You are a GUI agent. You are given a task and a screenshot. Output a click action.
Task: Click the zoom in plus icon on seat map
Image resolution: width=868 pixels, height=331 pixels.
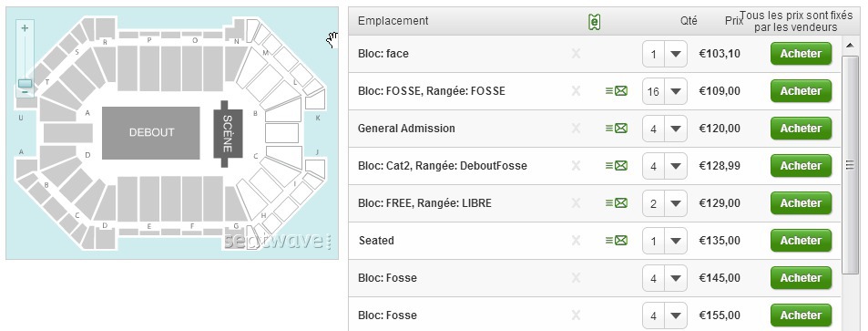(25, 27)
